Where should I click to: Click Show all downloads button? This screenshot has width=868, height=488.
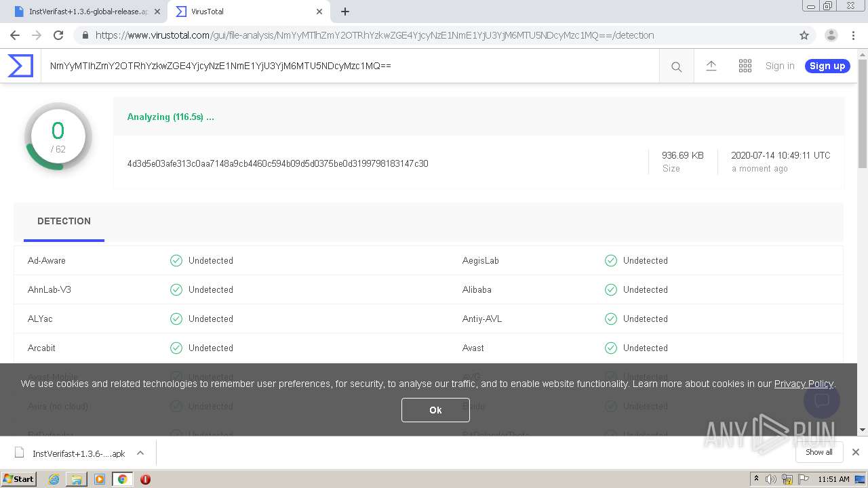pyautogui.click(x=818, y=452)
